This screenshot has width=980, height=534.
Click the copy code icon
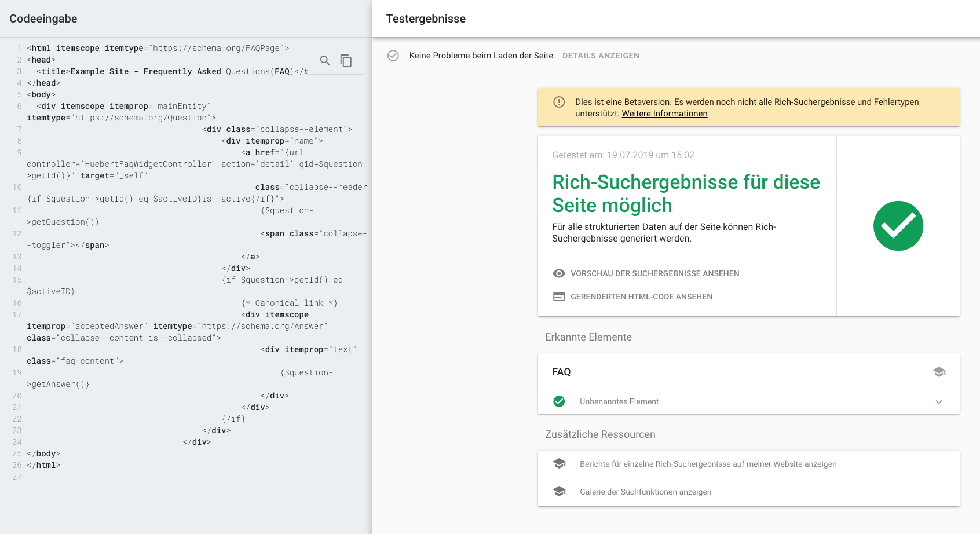(x=346, y=61)
